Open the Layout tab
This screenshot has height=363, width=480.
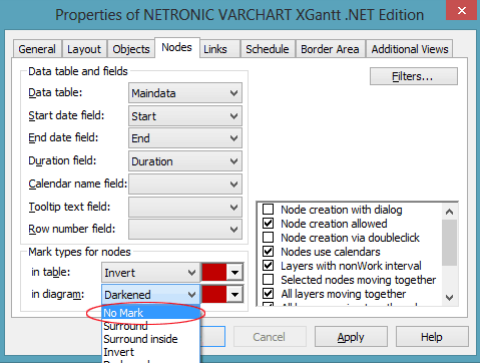pos(84,49)
